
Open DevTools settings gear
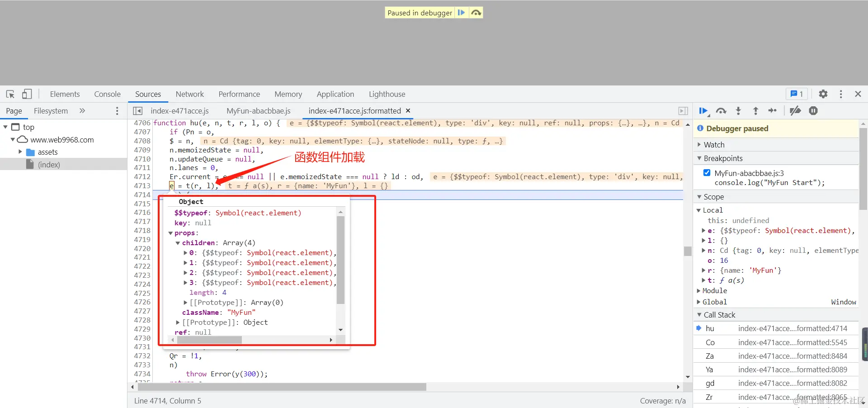tap(823, 94)
